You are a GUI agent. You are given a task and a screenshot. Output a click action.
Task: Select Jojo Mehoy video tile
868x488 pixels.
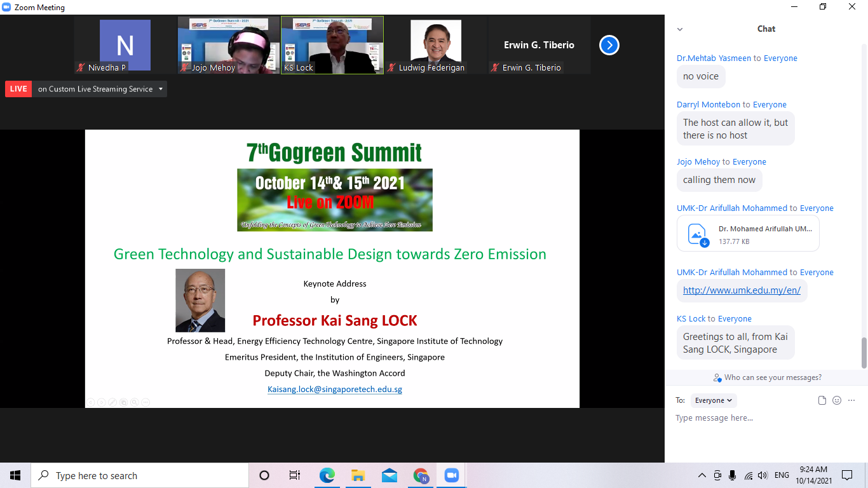click(229, 45)
